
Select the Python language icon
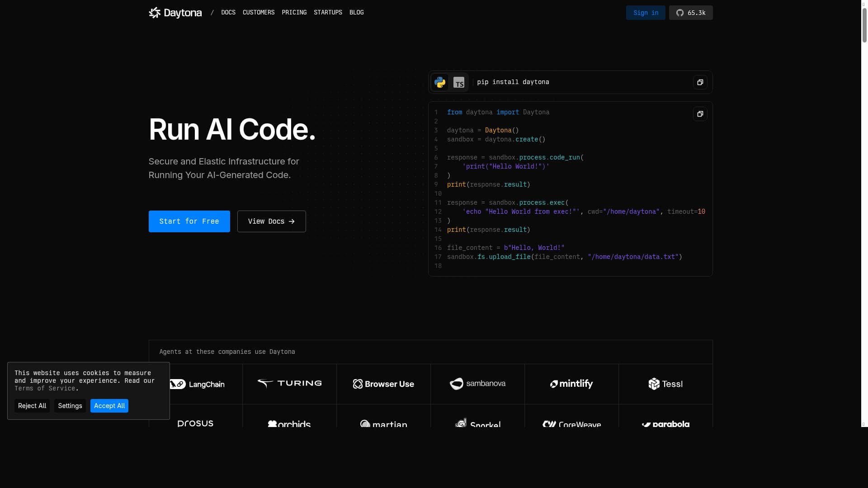point(439,82)
